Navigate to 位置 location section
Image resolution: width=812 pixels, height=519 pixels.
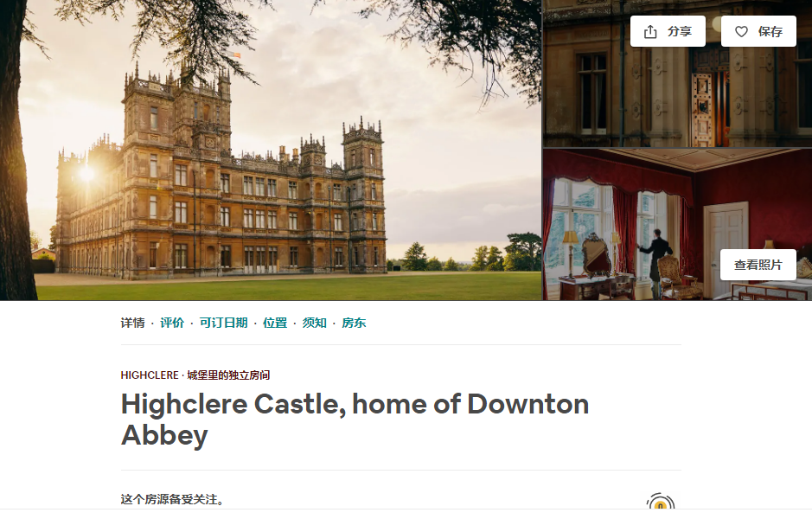[275, 323]
